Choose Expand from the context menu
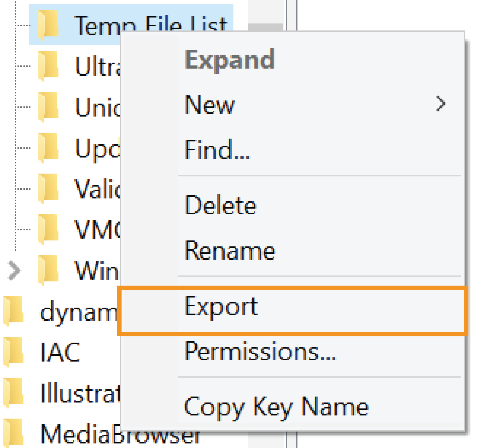 pyautogui.click(x=230, y=59)
